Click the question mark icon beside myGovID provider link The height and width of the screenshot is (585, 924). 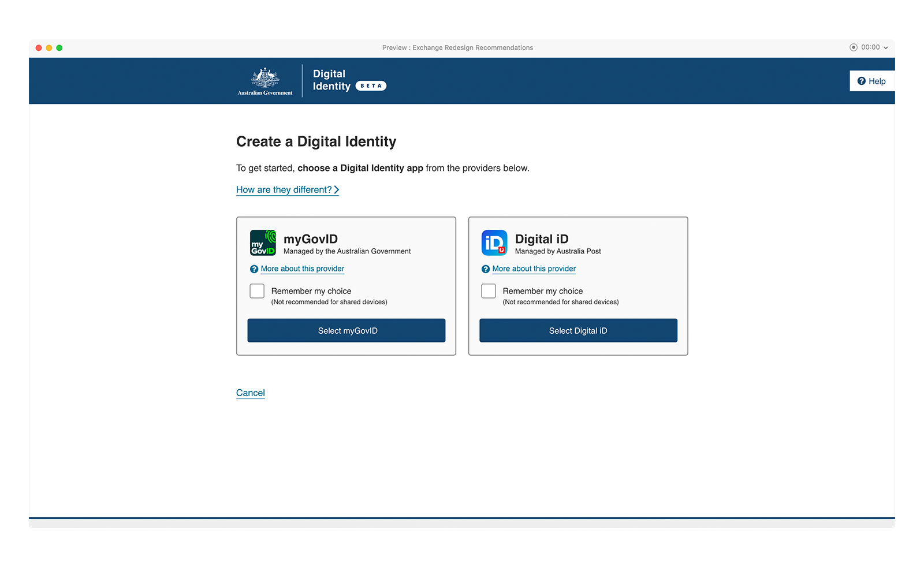[x=254, y=269]
